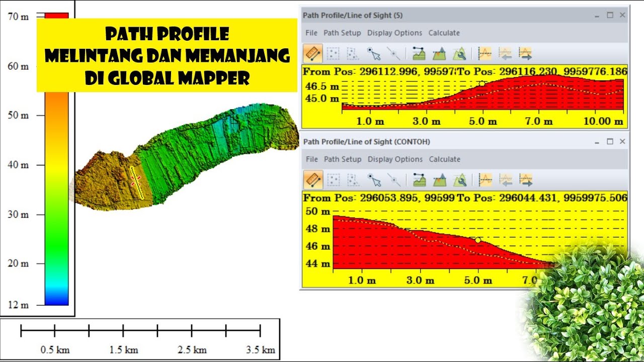Click the yellow profile line on the terrain map
644x362 pixels.
click(x=136, y=182)
